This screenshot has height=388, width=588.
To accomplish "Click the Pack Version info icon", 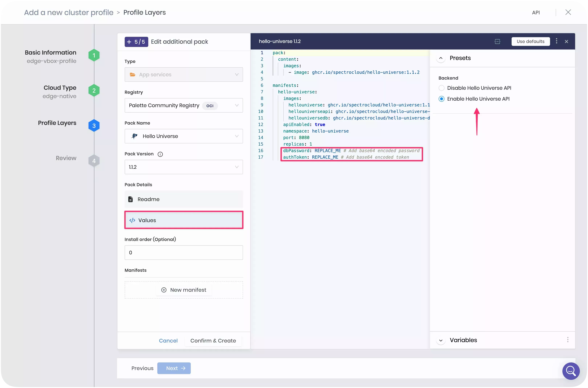I will (160, 154).
